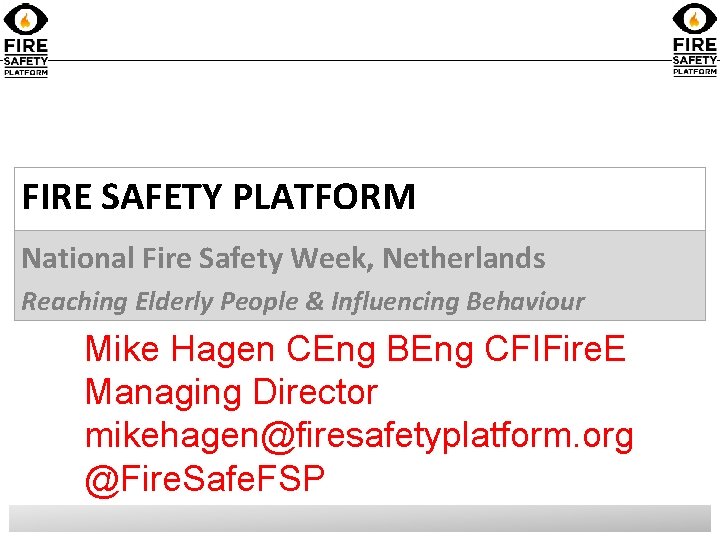Click the word PLATFORM in the left logo
The width and height of the screenshot is (720, 540).
26,72
